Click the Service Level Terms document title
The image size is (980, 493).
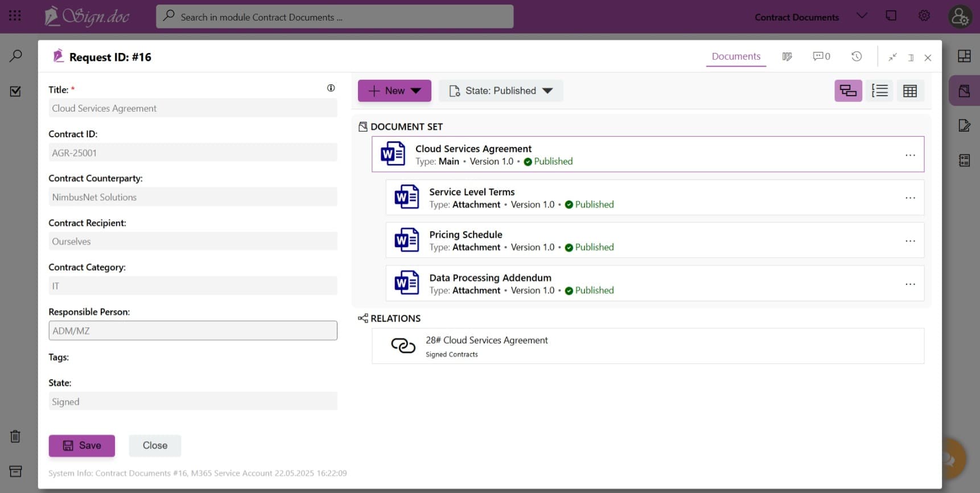coord(472,192)
